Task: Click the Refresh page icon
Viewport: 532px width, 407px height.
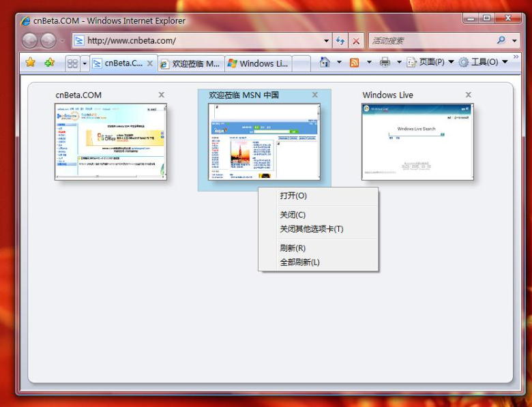Action: [340, 41]
